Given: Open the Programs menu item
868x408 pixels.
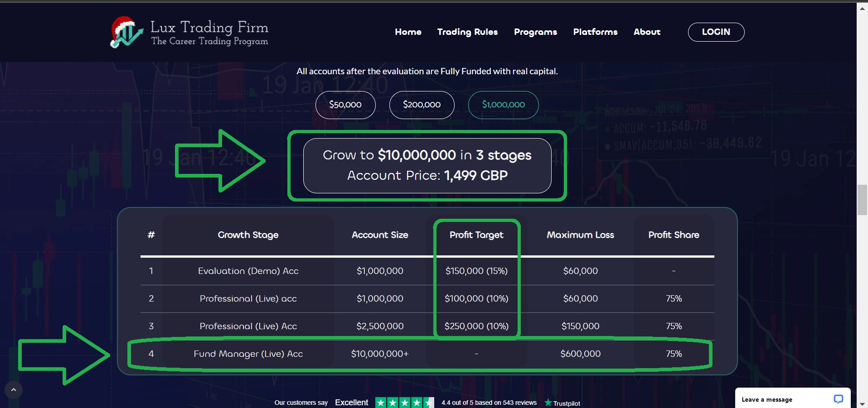Looking at the screenshot, I should (535, 32).
